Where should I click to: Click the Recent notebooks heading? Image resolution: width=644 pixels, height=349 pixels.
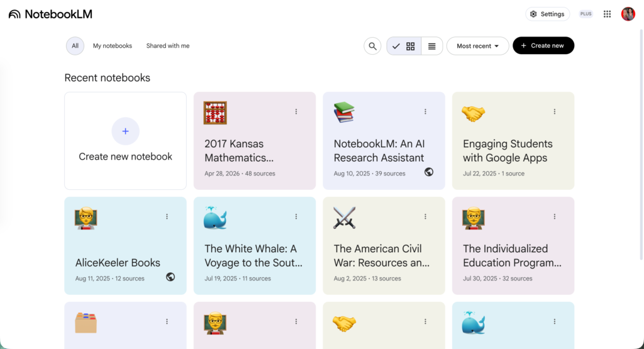[x=107, y=77]
